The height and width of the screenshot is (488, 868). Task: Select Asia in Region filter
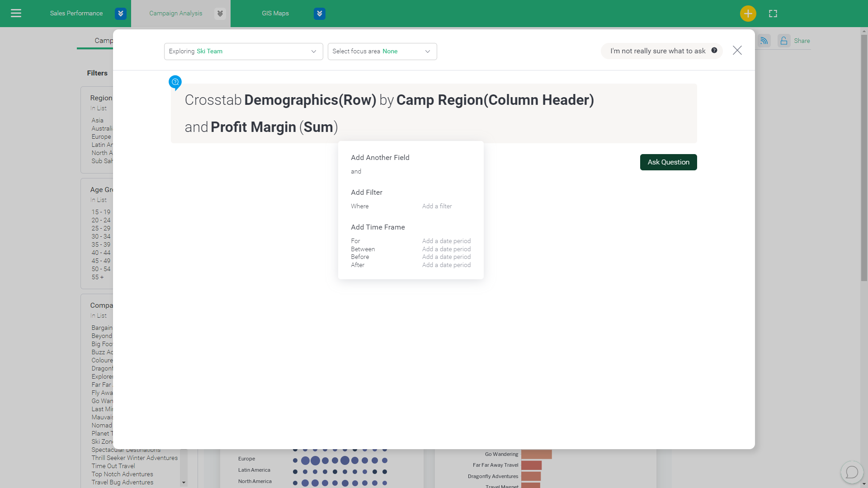click(98, 120)
